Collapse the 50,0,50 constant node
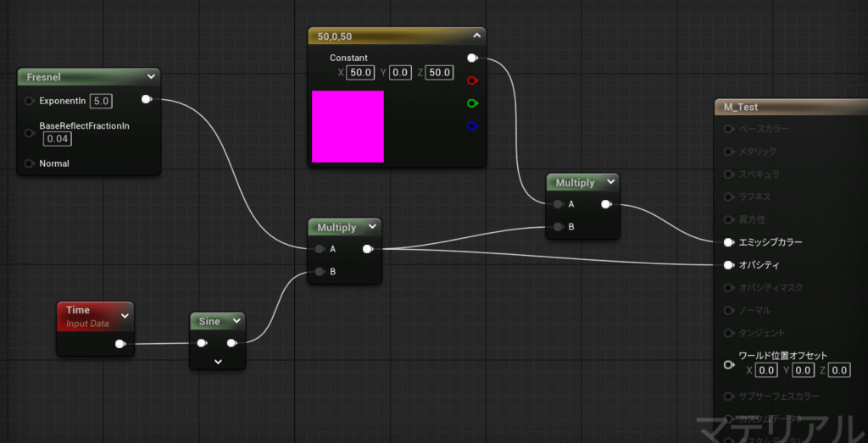 [476, 36]
